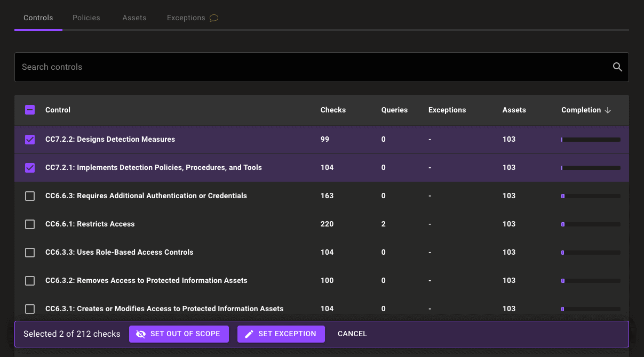
Task: Open the Assets tab
Action: (x=134, y=18)
